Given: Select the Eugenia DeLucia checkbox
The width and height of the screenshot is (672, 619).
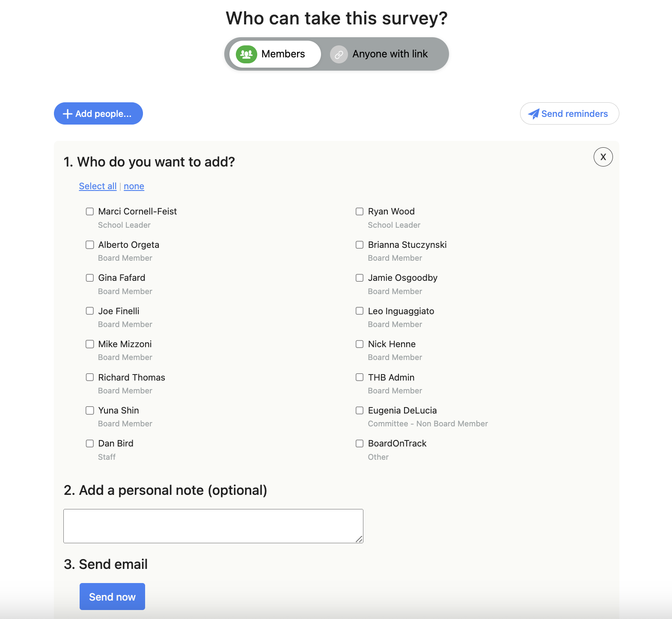Looking at the screenshot, I should (360, 411).
